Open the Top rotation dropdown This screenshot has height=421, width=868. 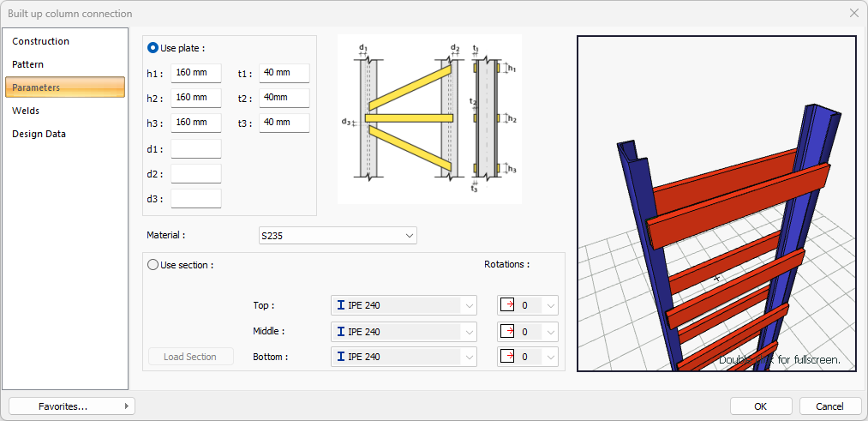click(x=528, y=305)
